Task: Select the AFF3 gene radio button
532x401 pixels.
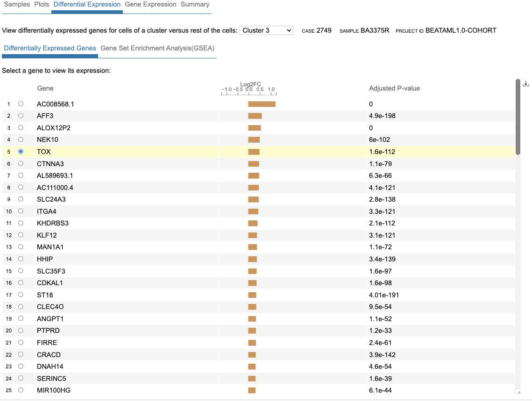Action: (21, 116)
